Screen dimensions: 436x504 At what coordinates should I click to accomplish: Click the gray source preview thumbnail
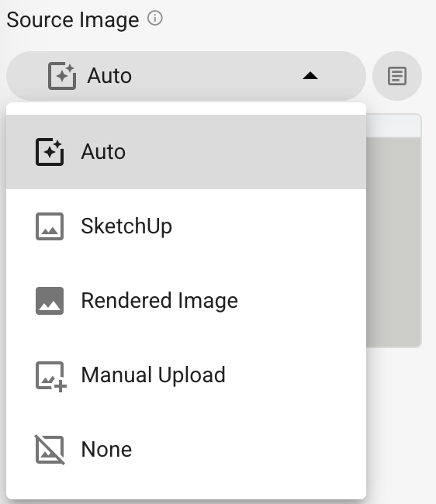pyautogui.click(x=393, y=242)
